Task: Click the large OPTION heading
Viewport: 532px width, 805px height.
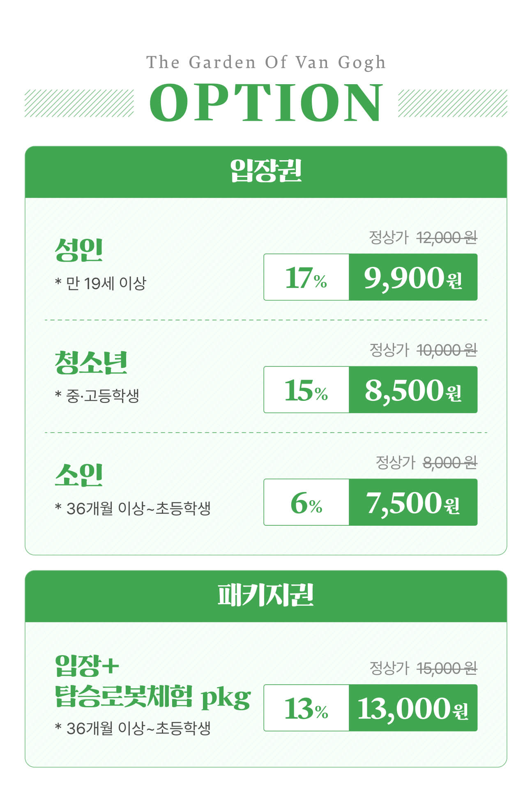Action: click(266, 103)
